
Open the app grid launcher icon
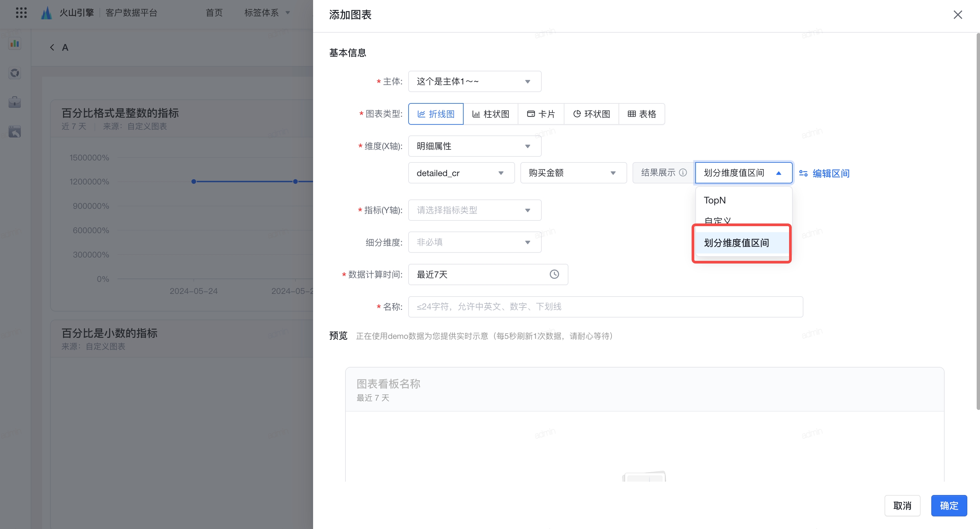(x=21, y=13)
